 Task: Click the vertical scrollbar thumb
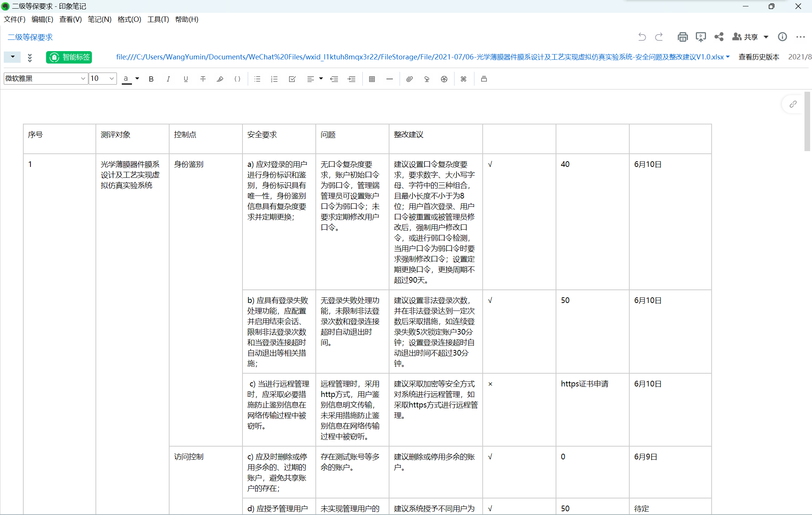807,121
